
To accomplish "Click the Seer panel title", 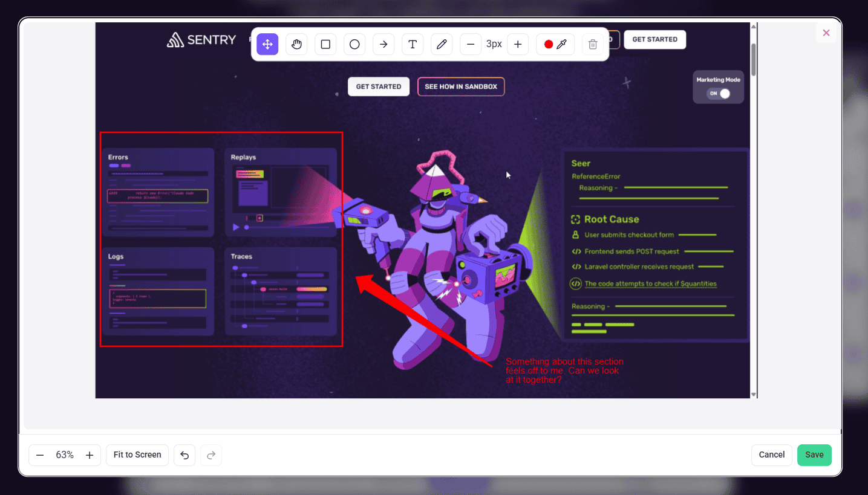I will pos(581,163).
